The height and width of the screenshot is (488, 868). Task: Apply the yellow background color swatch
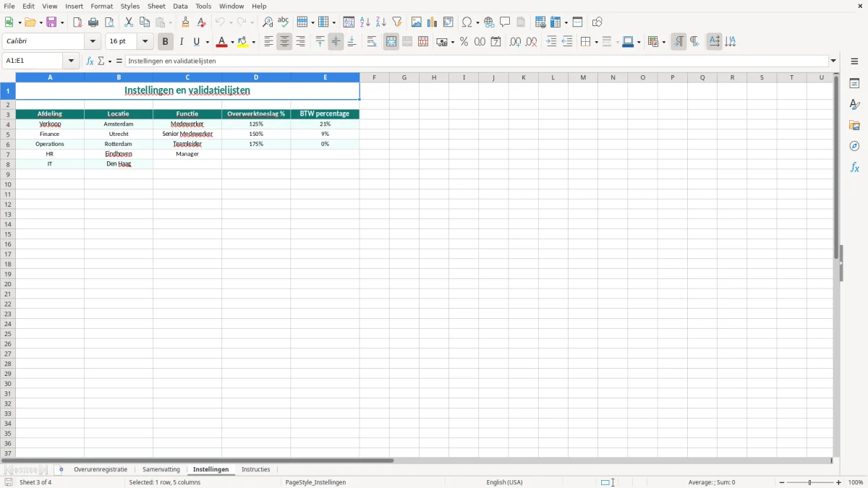pos(244,42)
